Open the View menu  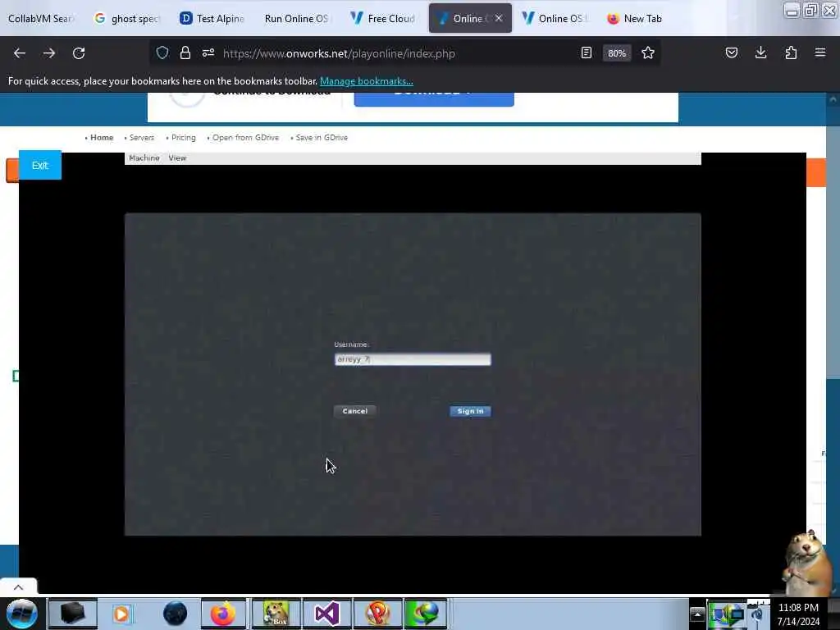point(177,158)
